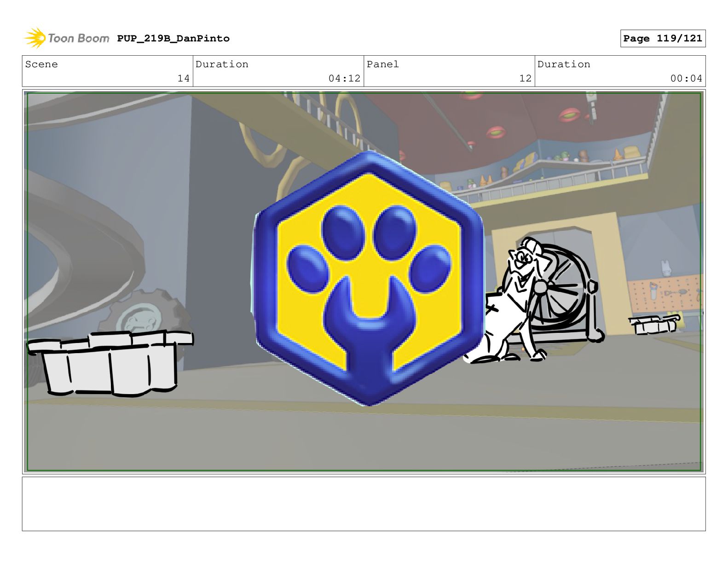This screenshot has width=728, height=564.
Task: Click the panel Duration value 00:04
Action: (x=686, y=78)
